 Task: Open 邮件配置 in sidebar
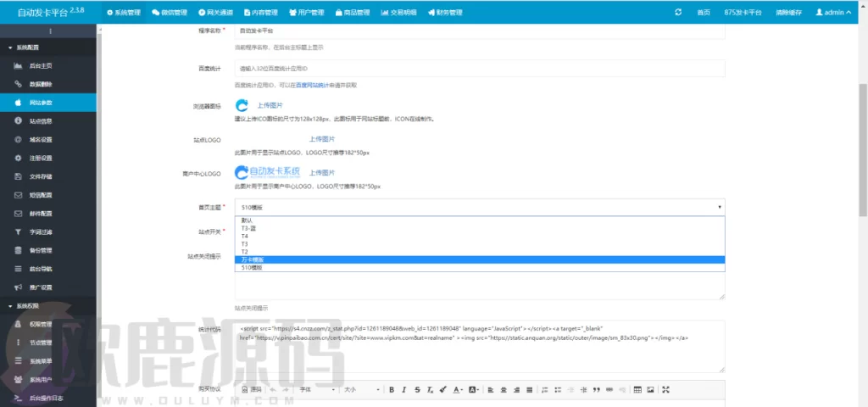[48, 213]
